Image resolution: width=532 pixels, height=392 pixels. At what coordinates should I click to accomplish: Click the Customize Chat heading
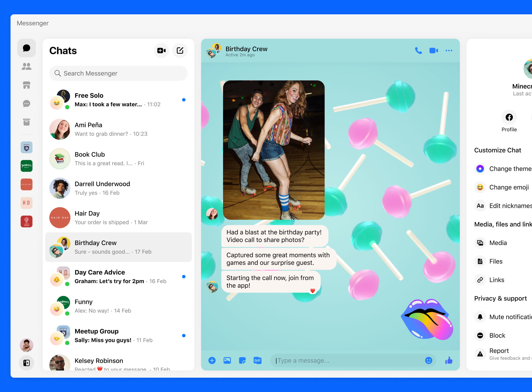click(497, 150)
